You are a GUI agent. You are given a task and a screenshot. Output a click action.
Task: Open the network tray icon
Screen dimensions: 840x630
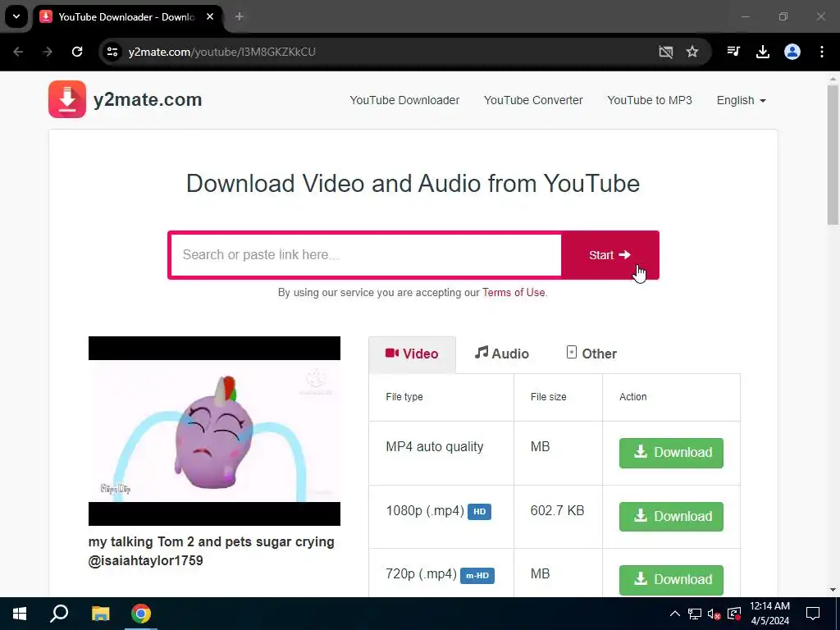(695, 614)
